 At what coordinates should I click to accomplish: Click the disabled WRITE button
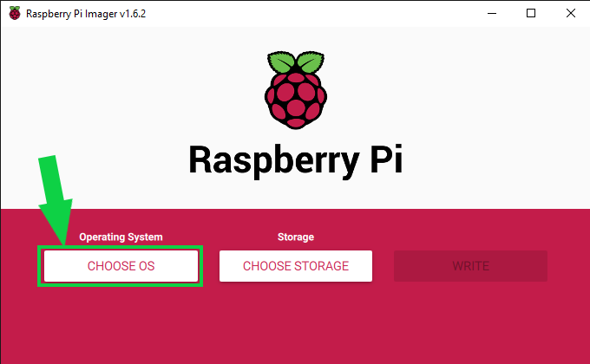[x=470, y=266]
